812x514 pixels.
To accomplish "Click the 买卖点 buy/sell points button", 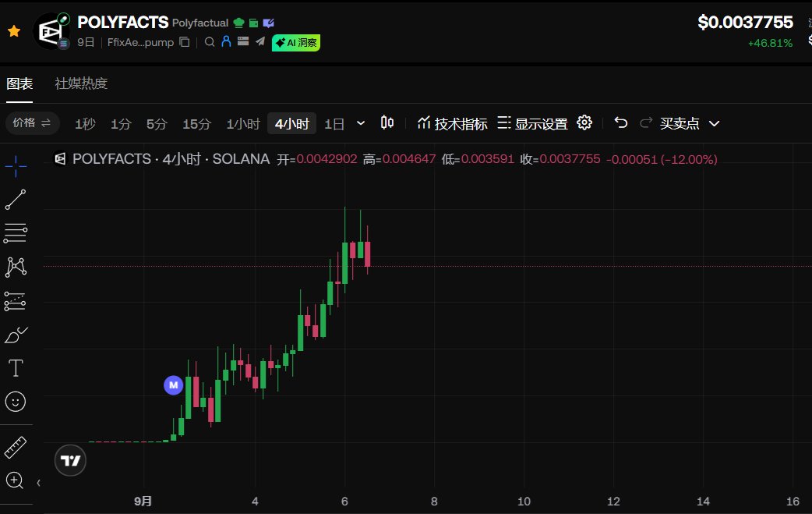I will click(680, 123).
